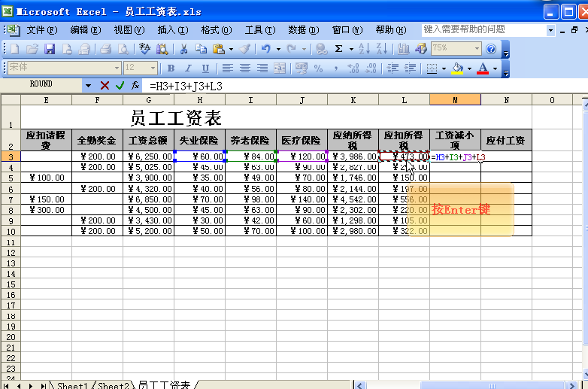Click Decrease Decimal icon

[x=371, y=68]
